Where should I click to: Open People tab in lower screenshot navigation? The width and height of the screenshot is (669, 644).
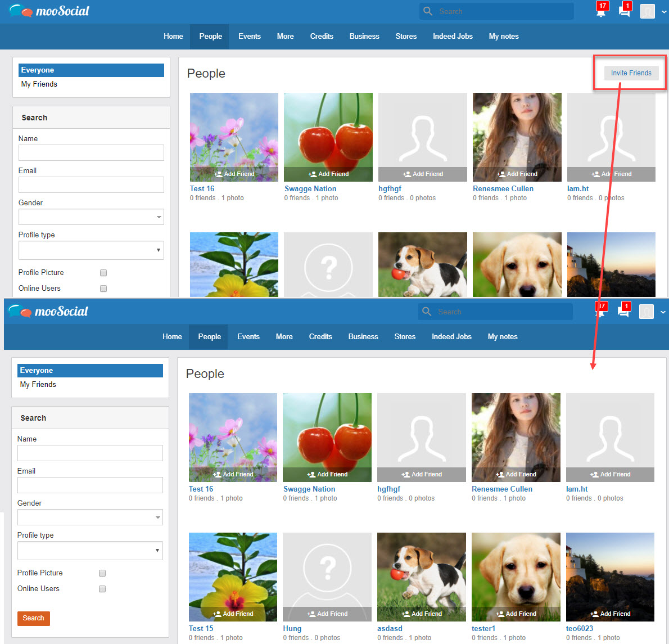point(210,337)
